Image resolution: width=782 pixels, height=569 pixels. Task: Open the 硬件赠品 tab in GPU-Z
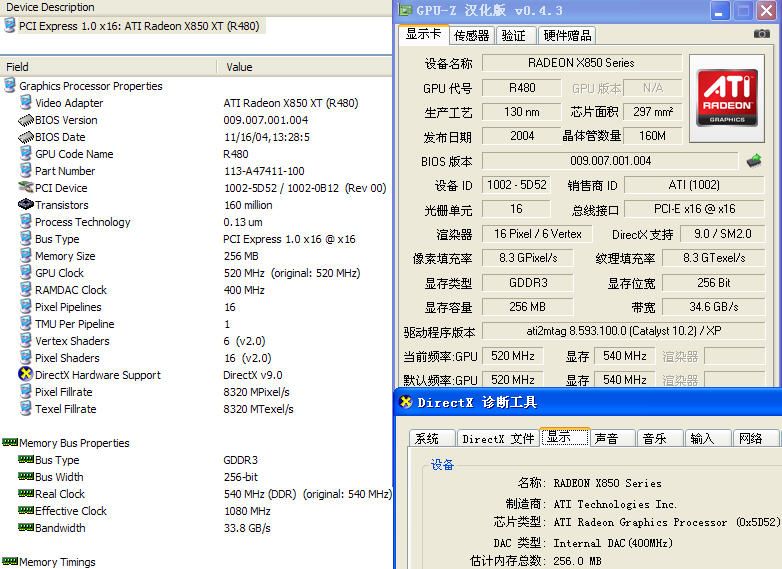pos(567,36)
